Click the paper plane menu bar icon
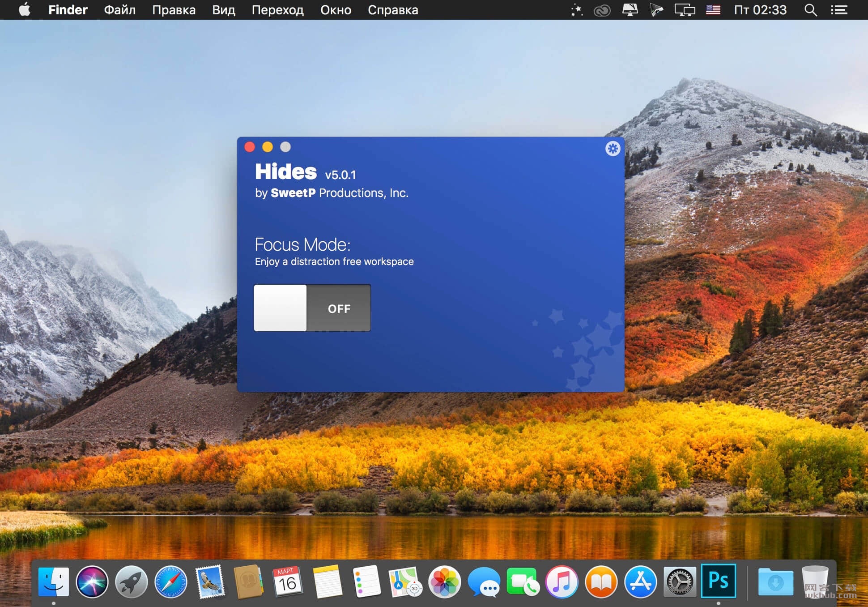This screenshot has width=868, height=607. (x=656, y=10)
